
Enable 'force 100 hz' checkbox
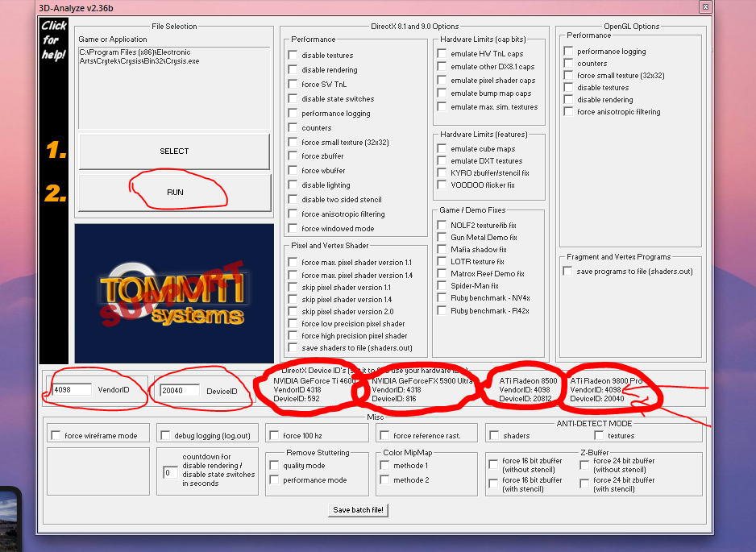[274, 435]
